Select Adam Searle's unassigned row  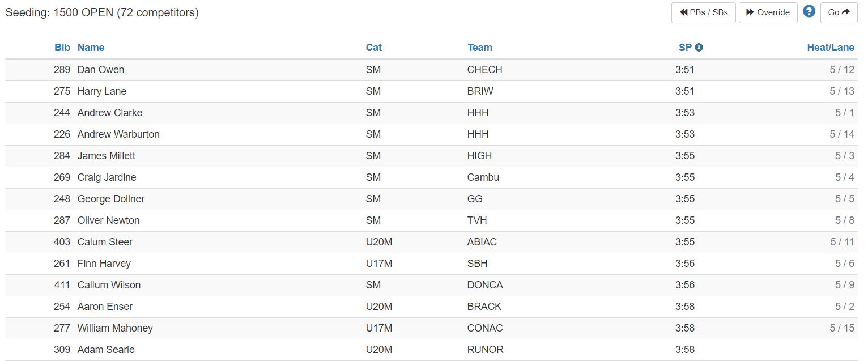pyautogui.click(x=434, y=350)
